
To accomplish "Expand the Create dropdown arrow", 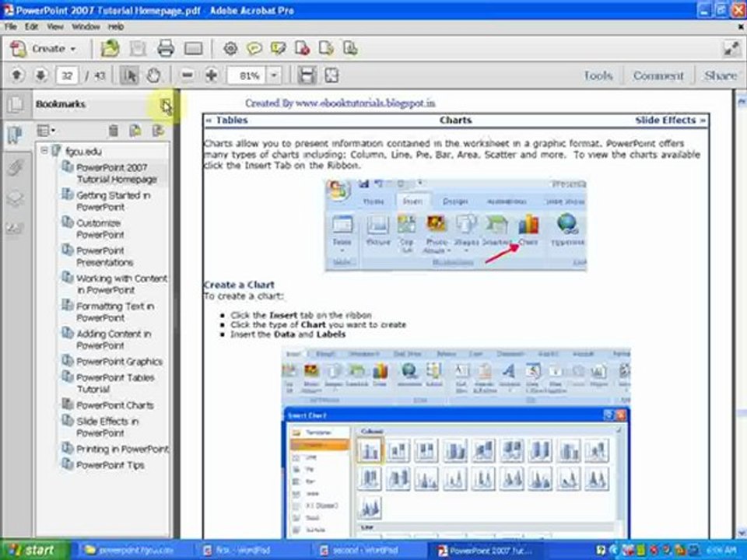I will (x=73, y=49).
